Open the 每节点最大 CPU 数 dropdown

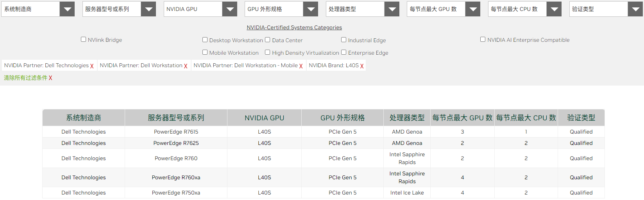coord(525,9)
